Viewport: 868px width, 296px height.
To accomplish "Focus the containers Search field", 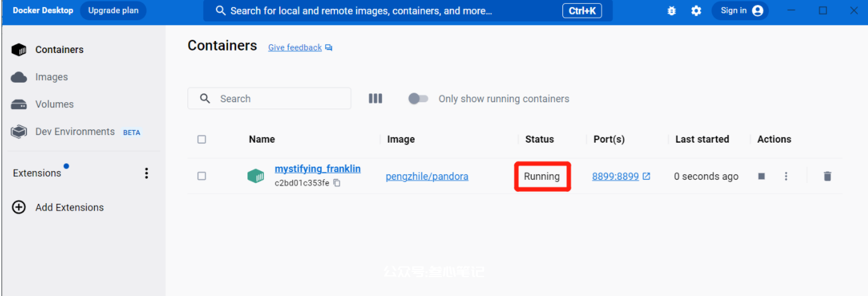I will pos(270,98).
